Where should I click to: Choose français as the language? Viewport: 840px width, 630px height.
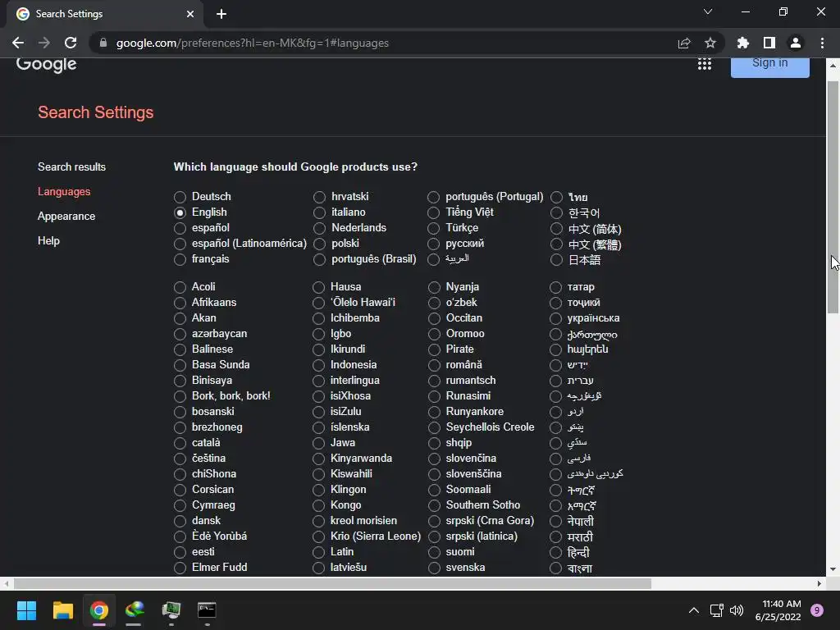pyautogui.click(x=180, y=259)
